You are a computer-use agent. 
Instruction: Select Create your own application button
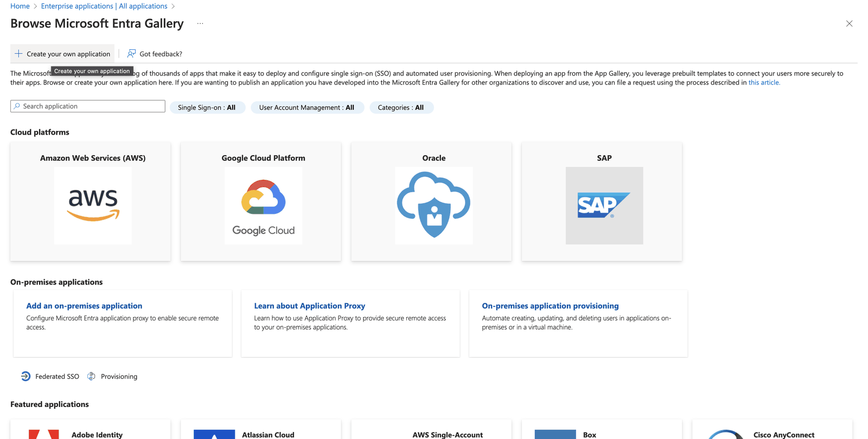(x=62, y=54)
